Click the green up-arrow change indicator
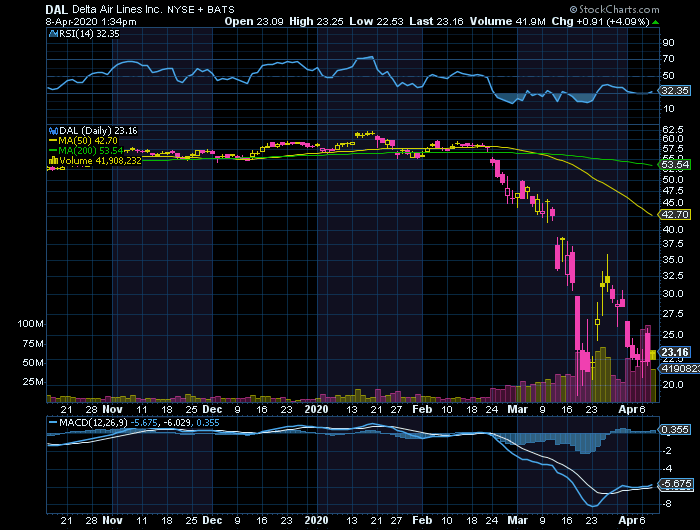The width and height of the screenshot is (700, 530). pos(655,22)
